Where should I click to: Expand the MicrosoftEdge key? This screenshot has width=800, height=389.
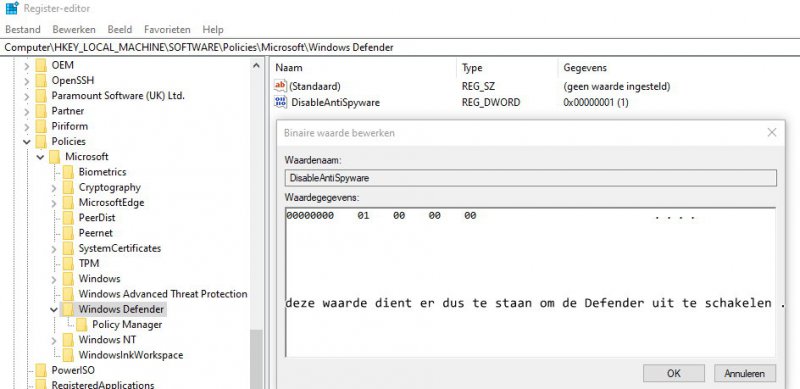[x=54, y=203]
